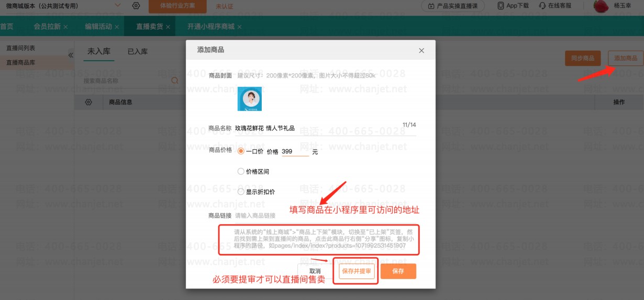Select the 显示折扣价 radio button

click(241, 192)
